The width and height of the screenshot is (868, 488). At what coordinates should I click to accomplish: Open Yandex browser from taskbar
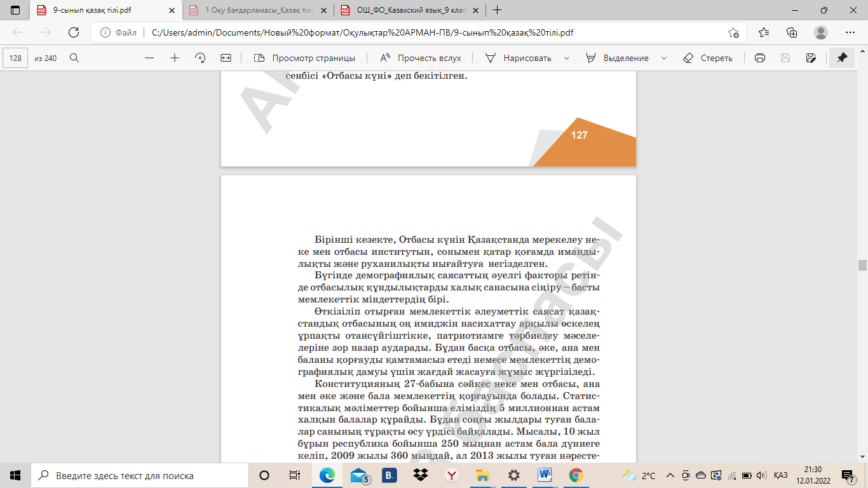[x=451, y=475]
